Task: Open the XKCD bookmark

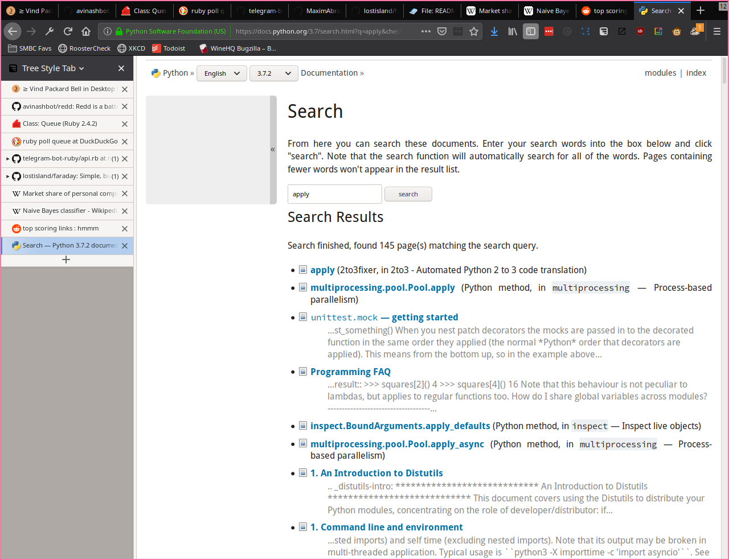Action: point(132,48)
